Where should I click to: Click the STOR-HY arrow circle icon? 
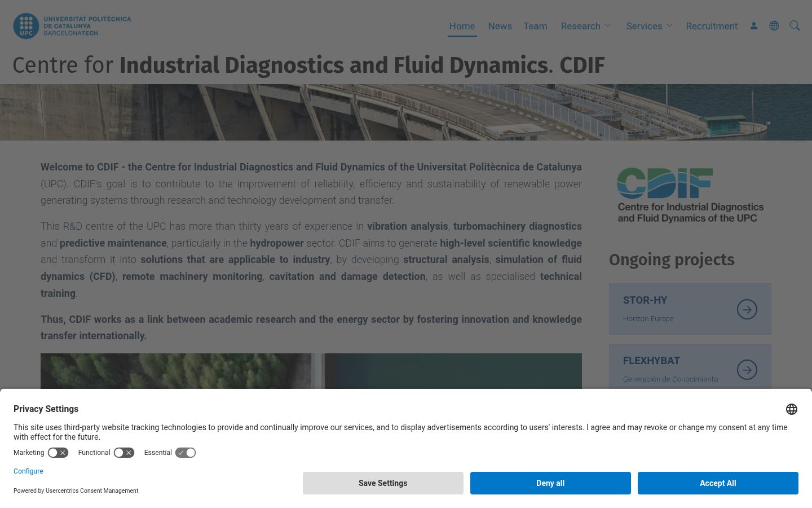point(747,309)
